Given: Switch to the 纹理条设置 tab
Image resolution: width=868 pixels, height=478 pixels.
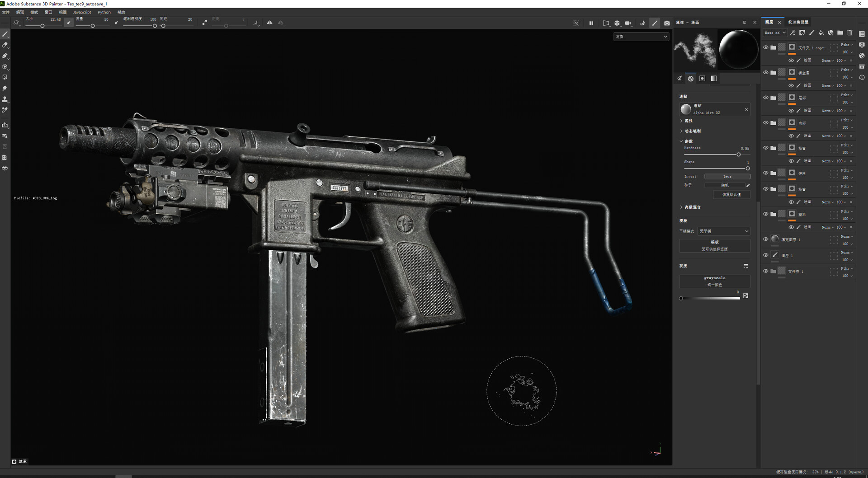Looking at the screenshot, I should click(x=798, y=22).
